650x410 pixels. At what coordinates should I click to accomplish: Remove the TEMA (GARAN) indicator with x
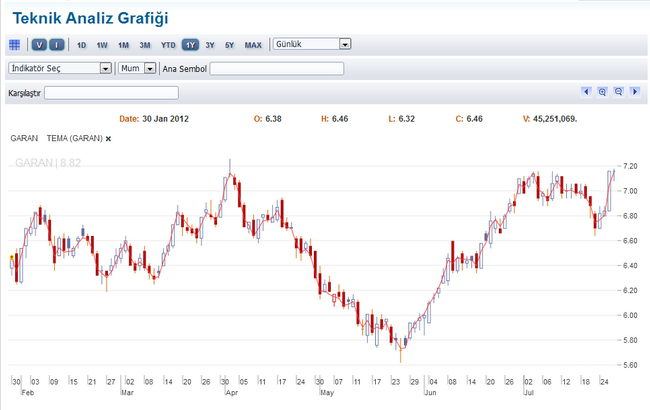pos(108,139)
